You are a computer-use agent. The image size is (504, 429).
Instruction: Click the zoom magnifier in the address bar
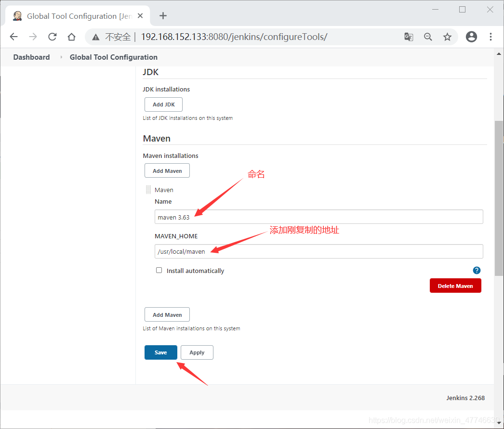428,37
